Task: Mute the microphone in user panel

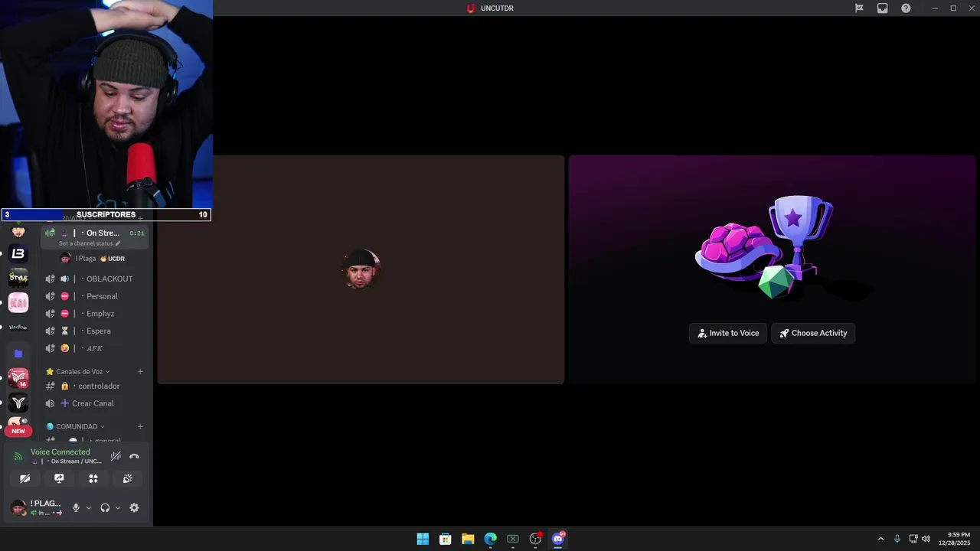Action: click(x=76, y=507)
